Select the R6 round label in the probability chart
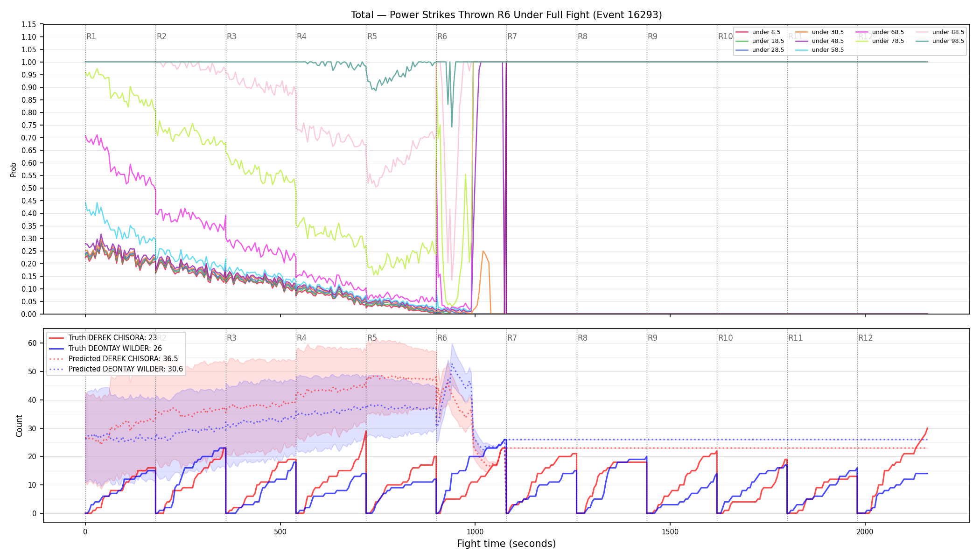Screen dimensions: 980x560 [442, 36]
